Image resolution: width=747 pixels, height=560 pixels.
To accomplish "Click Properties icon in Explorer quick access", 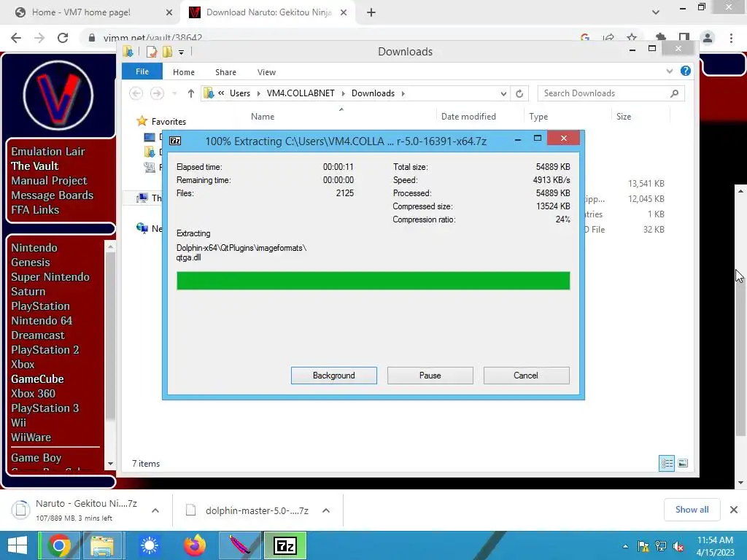I will 152,52.
